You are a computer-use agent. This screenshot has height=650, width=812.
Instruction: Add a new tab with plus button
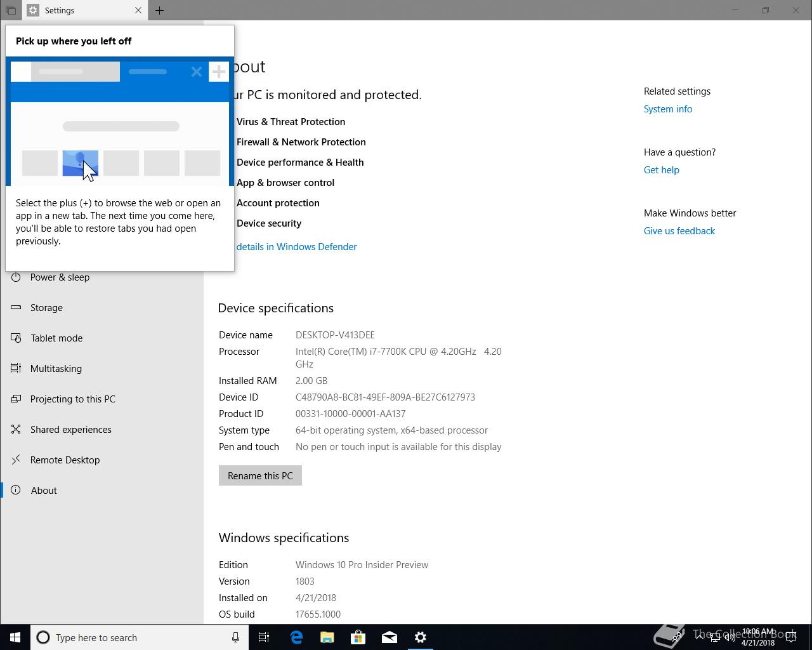[159, 10]
